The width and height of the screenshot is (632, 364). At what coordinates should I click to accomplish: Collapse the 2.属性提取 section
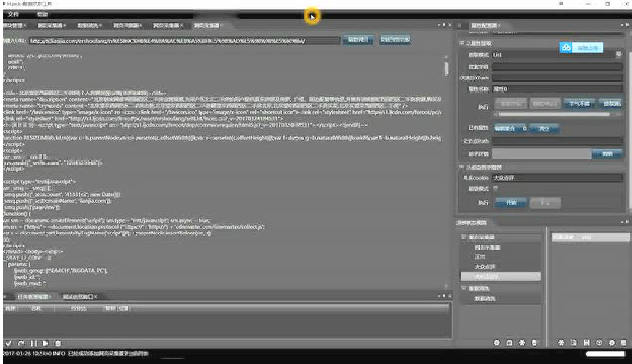tap(461, 43)
